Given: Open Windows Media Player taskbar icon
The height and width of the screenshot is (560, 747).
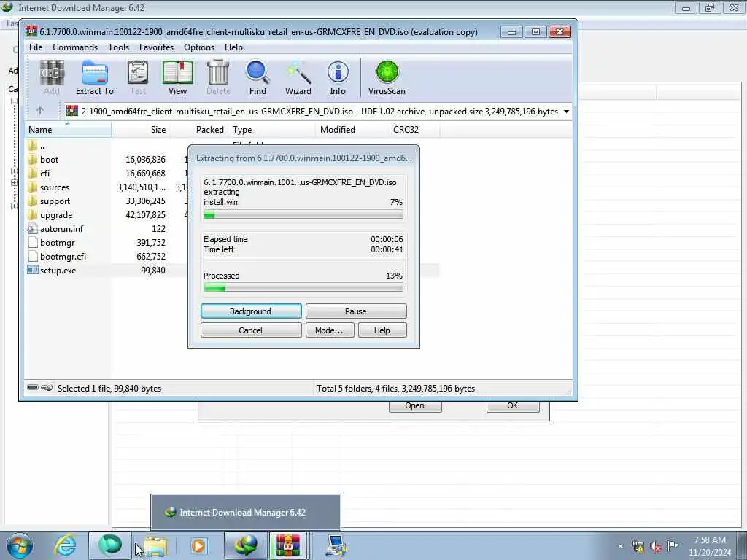Looking at the screenshot, I should [x=198, y=545].
